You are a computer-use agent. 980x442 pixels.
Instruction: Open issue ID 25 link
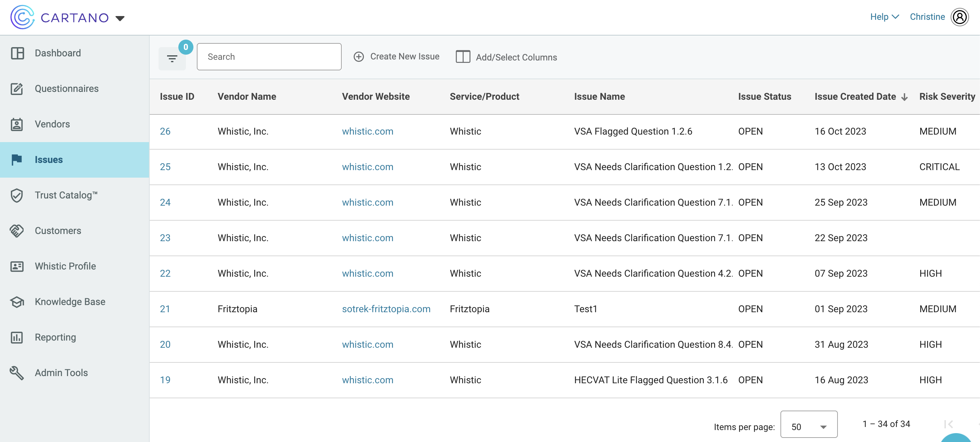165,167
